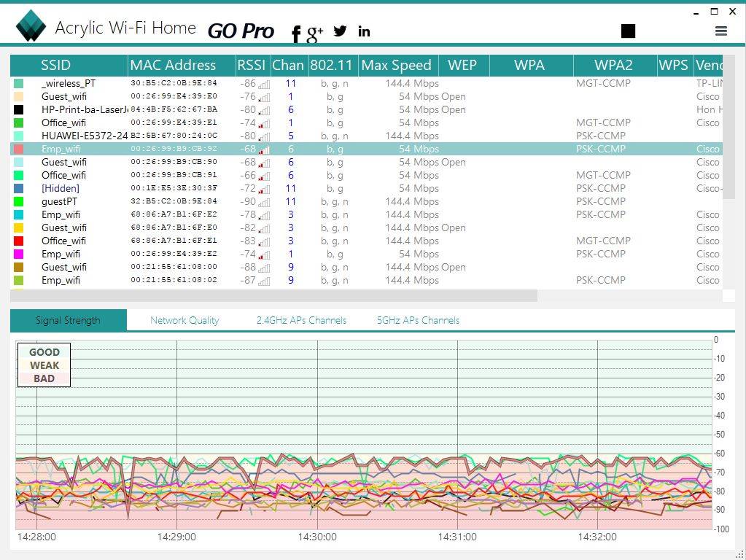Open the 5GHz APs Channels tab
This screenshot has width=746, height=560.
point(418,320)
